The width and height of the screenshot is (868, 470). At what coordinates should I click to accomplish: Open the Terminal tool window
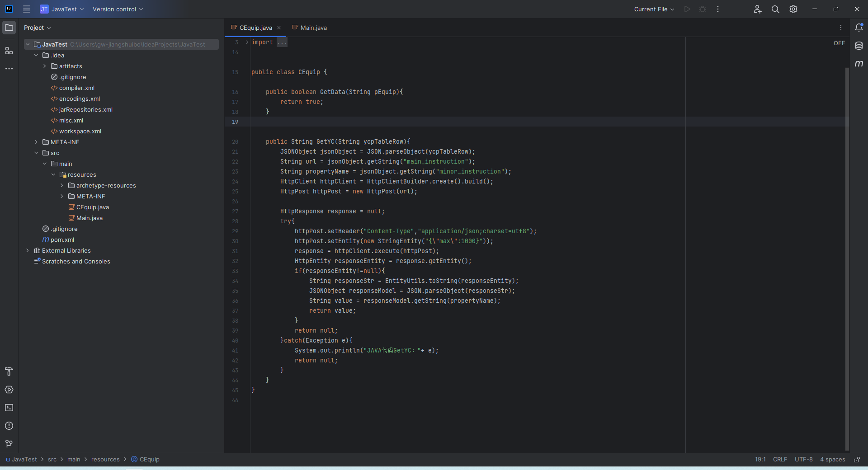pos(9,408)
